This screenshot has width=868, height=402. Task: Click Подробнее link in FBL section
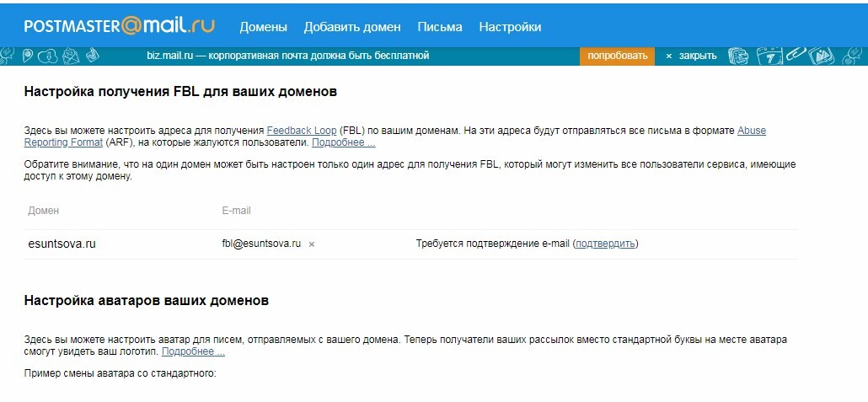coord(343,143)
